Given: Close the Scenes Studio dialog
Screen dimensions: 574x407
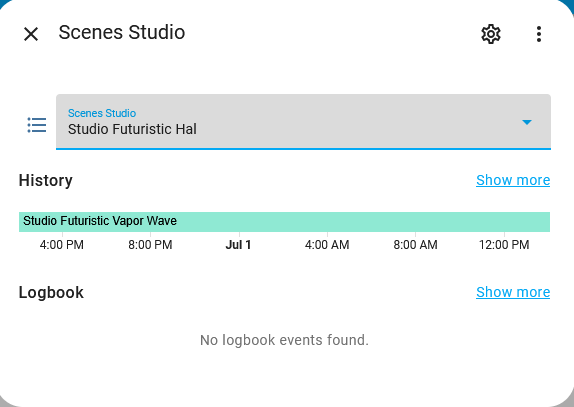Looking at the screenshot, I should 31,34.
